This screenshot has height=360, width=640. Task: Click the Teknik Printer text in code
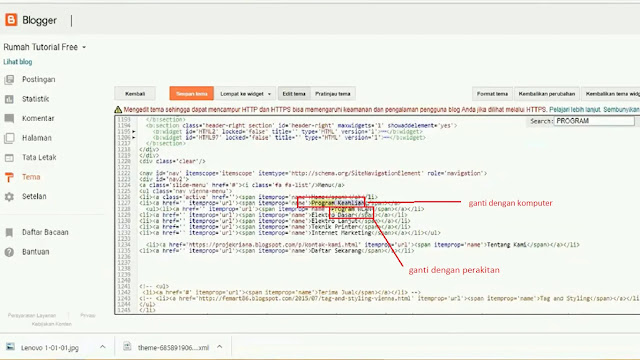[335, 227]
